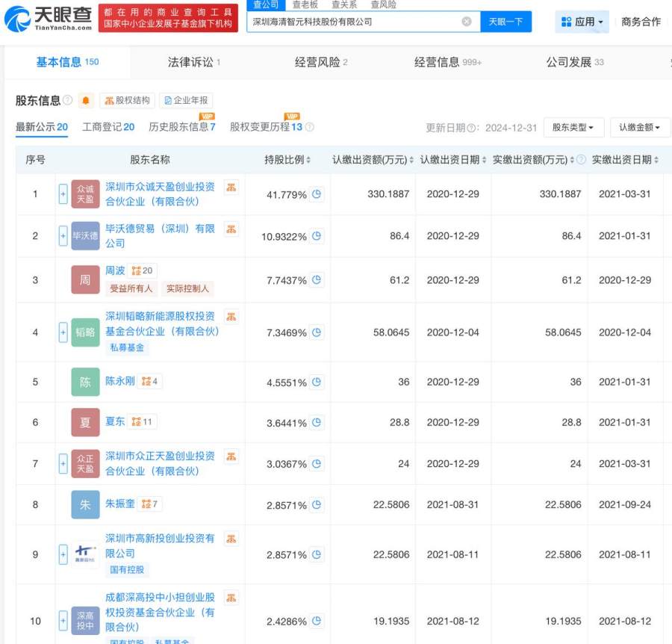Select 查关系 search mode tab

coord(344,4)
